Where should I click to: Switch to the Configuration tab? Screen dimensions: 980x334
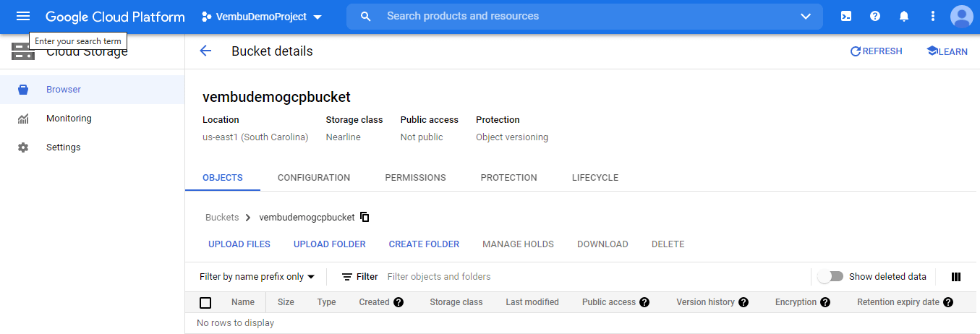pyautogui.click(x=314, y=178)
